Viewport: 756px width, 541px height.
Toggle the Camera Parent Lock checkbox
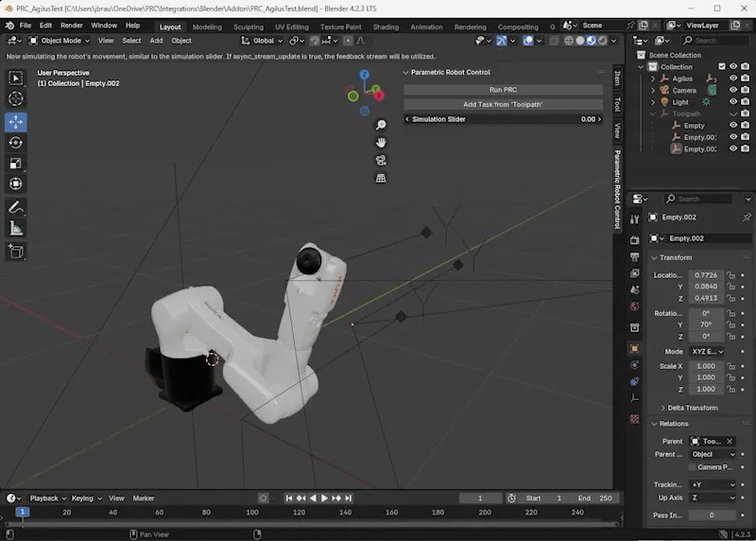pyautogui.click(x=693, y=467)
